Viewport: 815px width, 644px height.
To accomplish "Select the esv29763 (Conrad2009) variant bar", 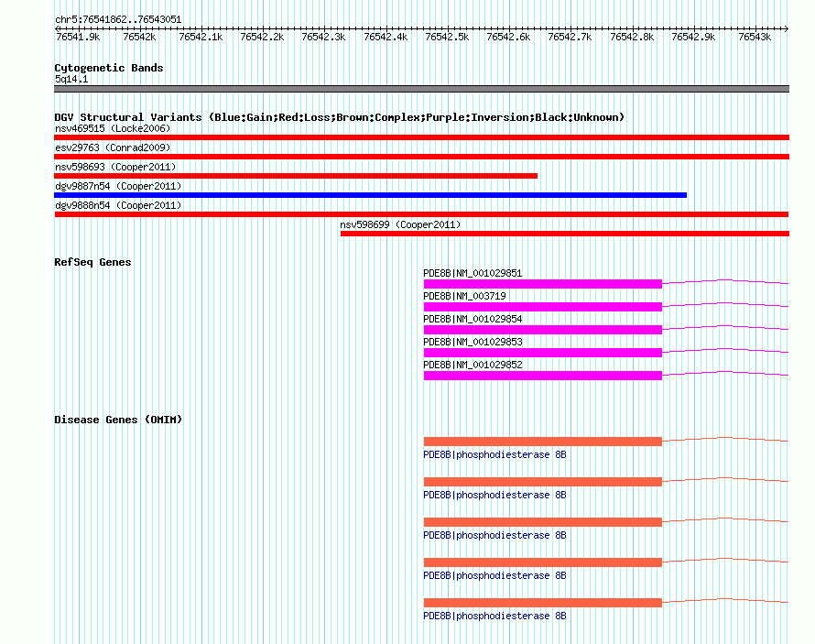I will 421,157.
